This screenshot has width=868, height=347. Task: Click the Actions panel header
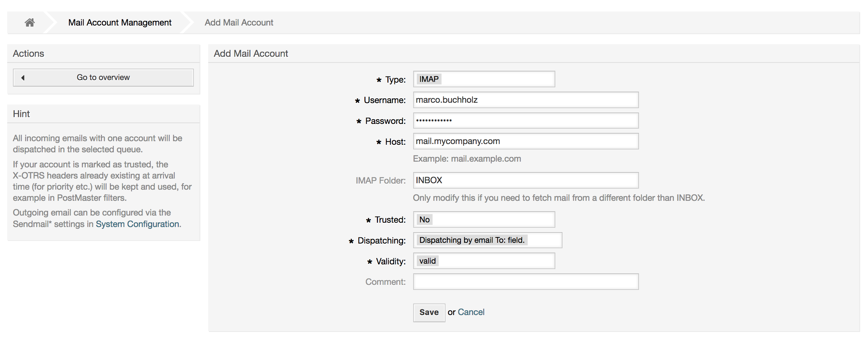coord(29,53)
